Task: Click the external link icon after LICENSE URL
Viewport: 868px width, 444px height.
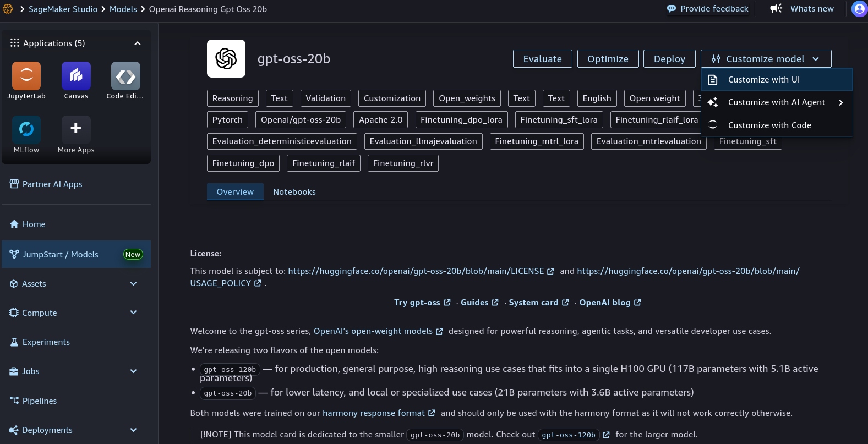Action: tap(550, 271)
